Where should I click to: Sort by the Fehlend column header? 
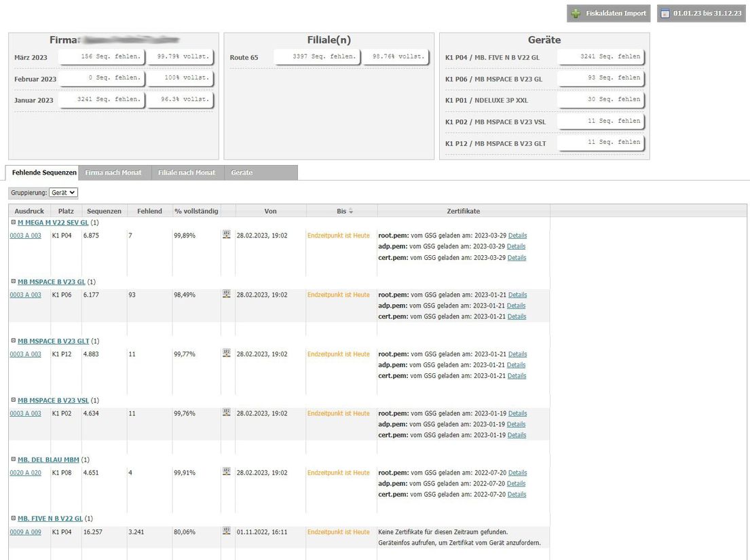150,211
